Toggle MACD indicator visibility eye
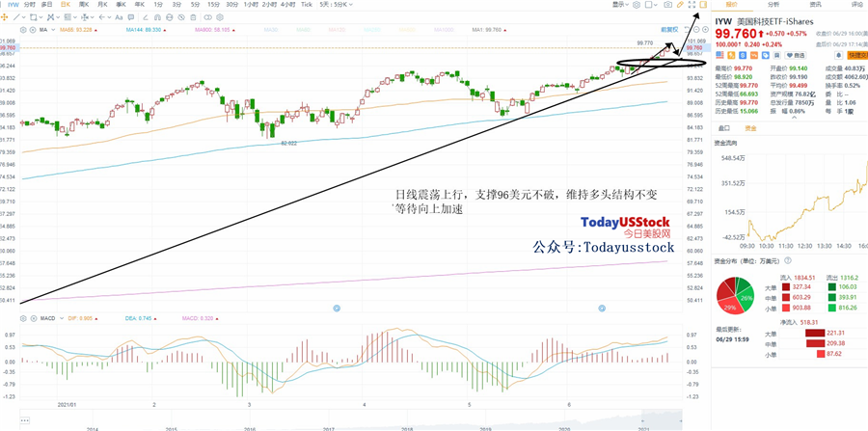 pos(33,319)
